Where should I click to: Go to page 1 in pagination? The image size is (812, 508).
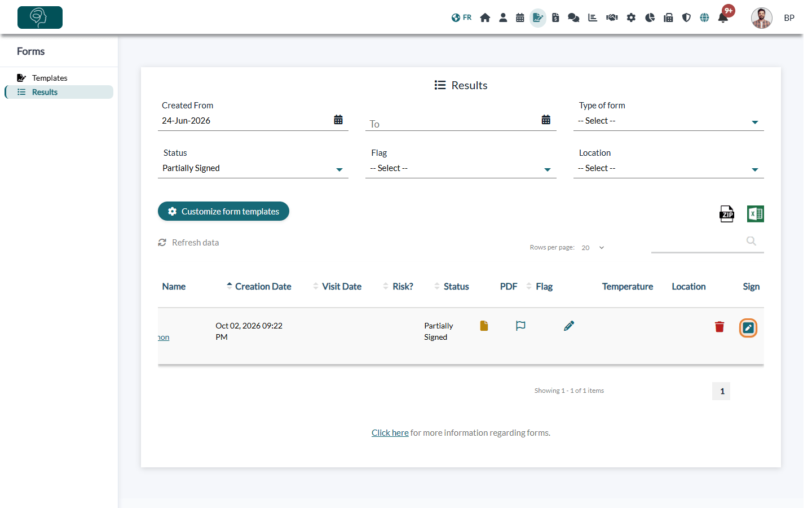(x=721, y=391)
